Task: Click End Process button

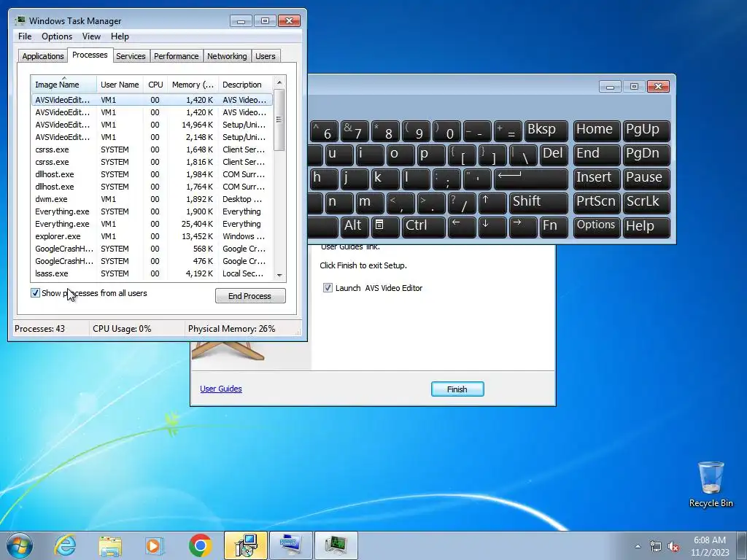Action: click(250, 296)
